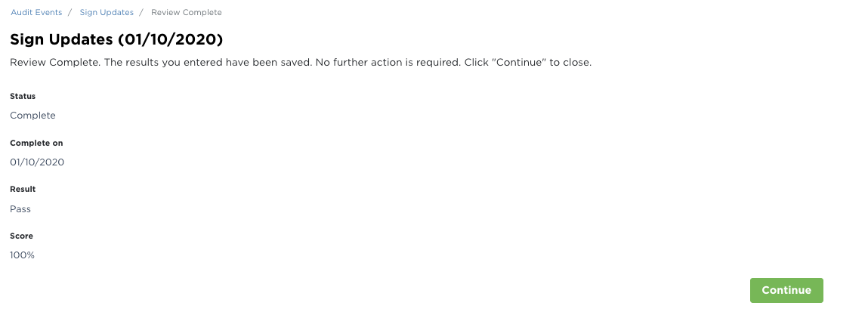Click the Result field label
This screenshot has width=868, height=321.
coord(23,190)
